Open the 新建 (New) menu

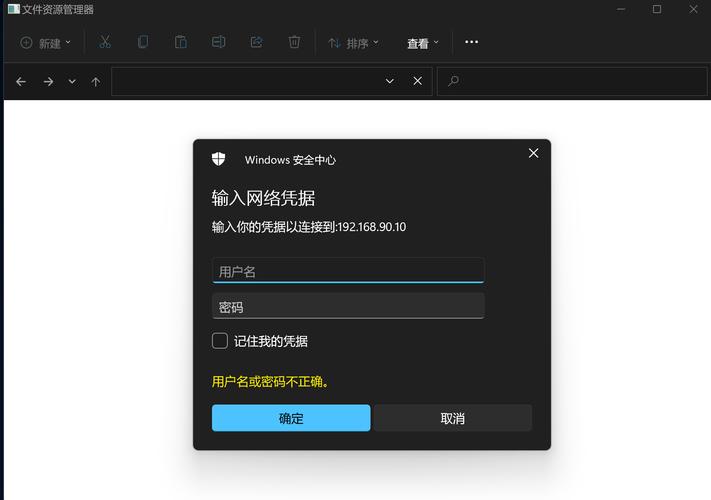(45, 43)
